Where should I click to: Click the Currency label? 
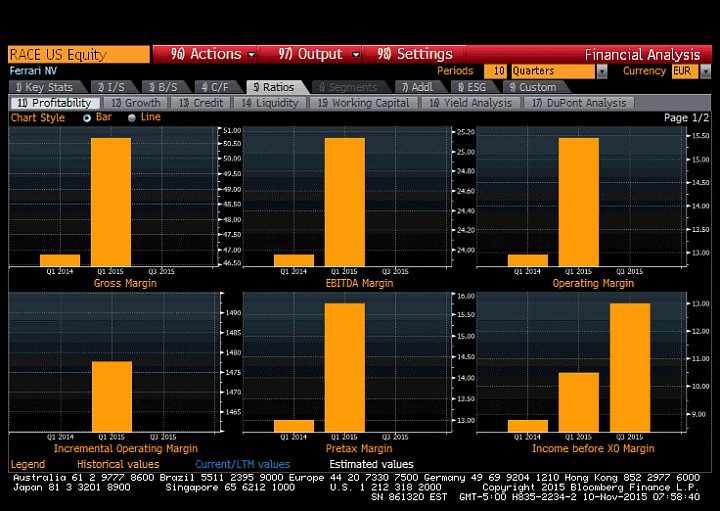tap(644, 71)
